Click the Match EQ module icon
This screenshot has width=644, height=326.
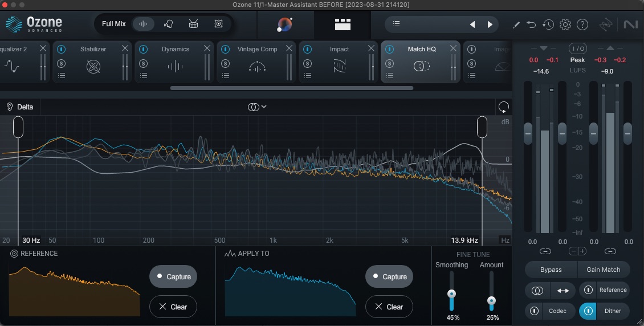[421, 66]
